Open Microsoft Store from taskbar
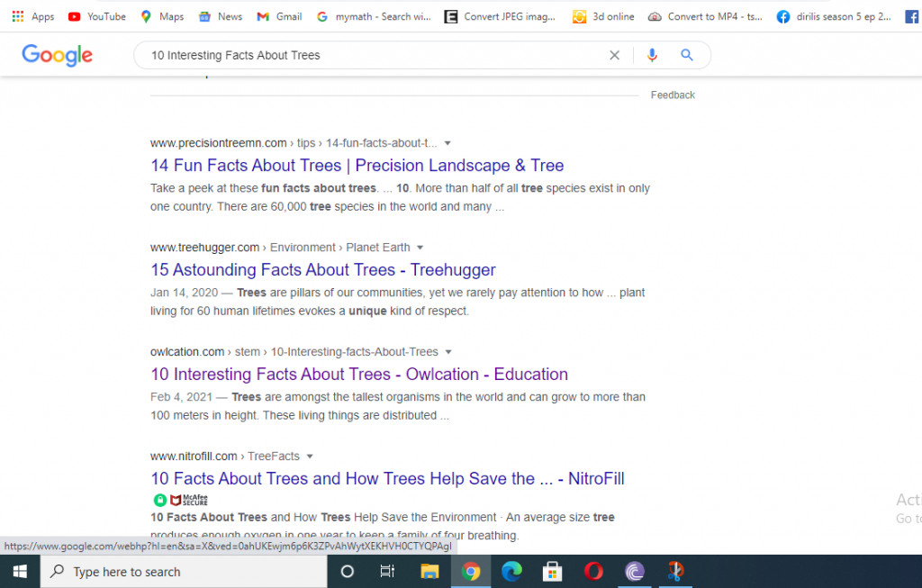 pos(552,572)
